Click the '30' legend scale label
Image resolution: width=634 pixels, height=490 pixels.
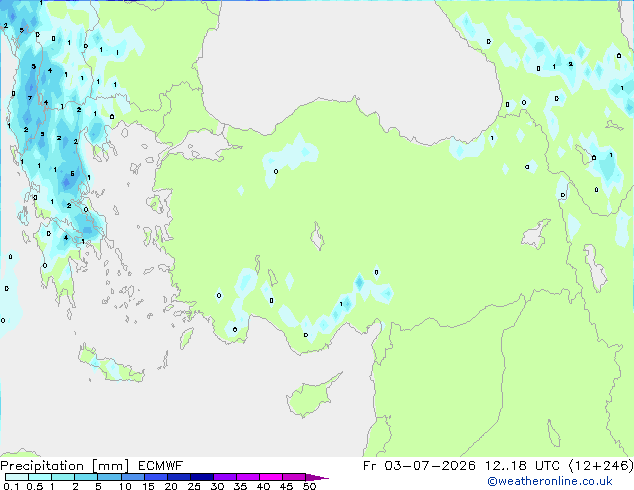[217, 486]
